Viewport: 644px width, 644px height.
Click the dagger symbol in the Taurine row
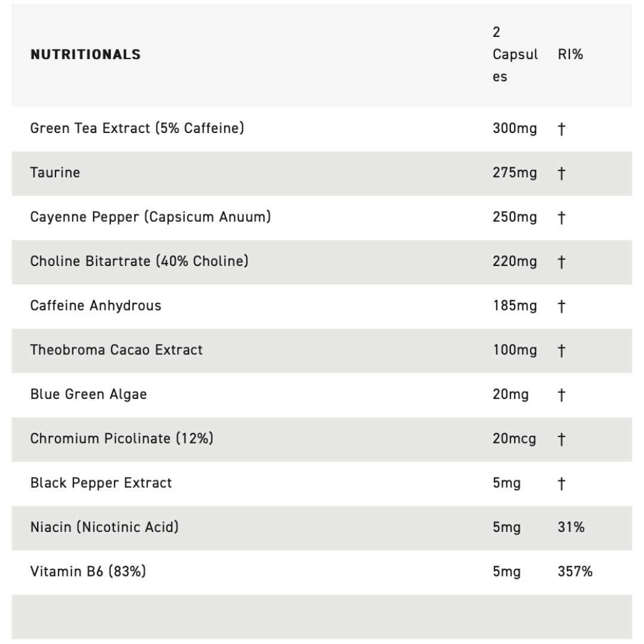point(561,174)
